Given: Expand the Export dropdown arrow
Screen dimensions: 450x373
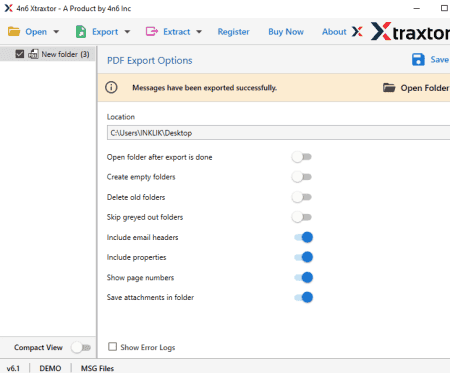Looking at the screenshot, I should point(127,32).
